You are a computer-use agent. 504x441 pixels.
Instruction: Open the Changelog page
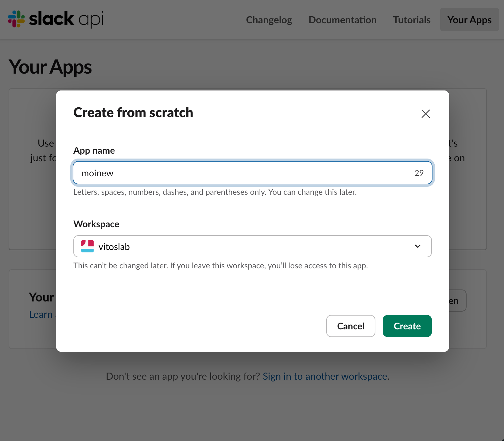(269, 20)
